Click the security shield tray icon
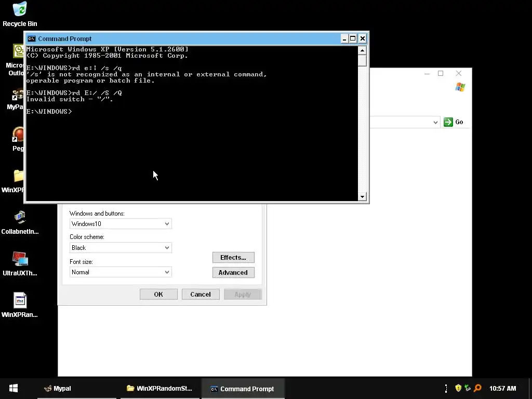Viewport: 532px width, 399px height. click(x=458, y=388)
